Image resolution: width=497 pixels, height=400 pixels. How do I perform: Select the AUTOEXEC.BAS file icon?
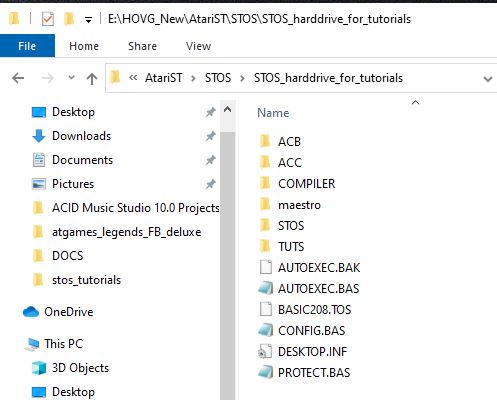click(x=266, y=288)
